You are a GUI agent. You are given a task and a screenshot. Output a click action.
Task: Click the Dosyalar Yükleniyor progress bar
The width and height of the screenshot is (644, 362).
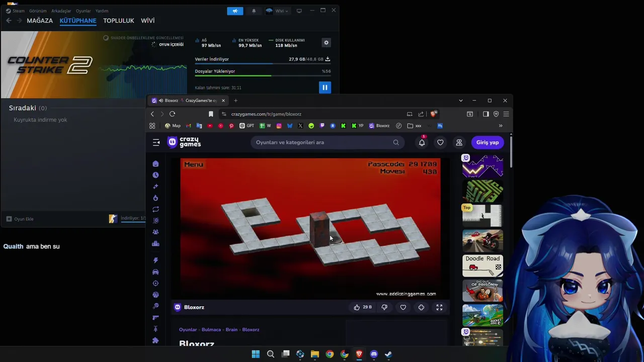point(263,76)
